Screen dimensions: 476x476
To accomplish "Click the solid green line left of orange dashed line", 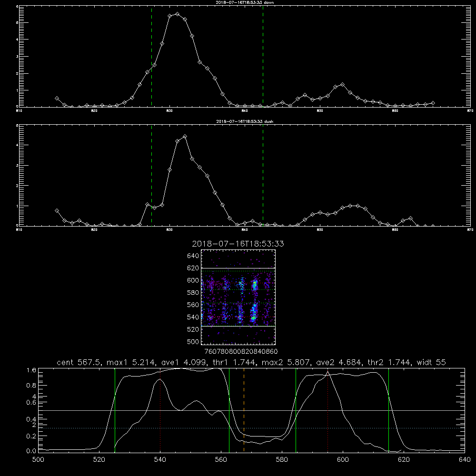I will [229, 410].
